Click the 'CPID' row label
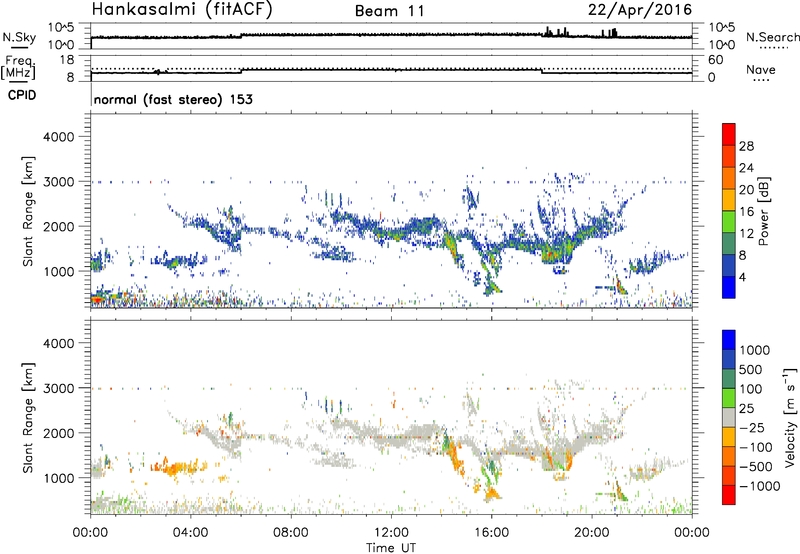This screenshot has width=800, height=554. (22, 95)
